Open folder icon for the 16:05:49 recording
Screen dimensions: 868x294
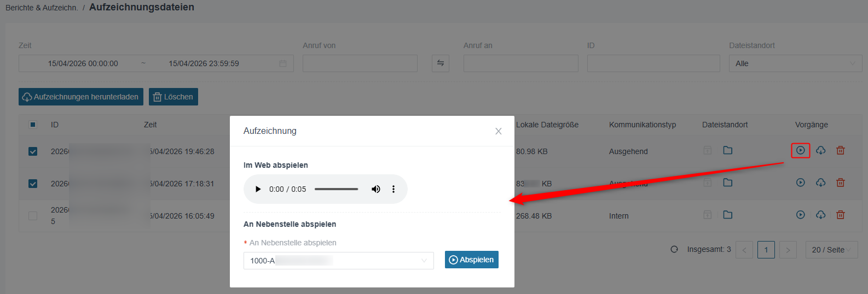[x=727, y=215]
